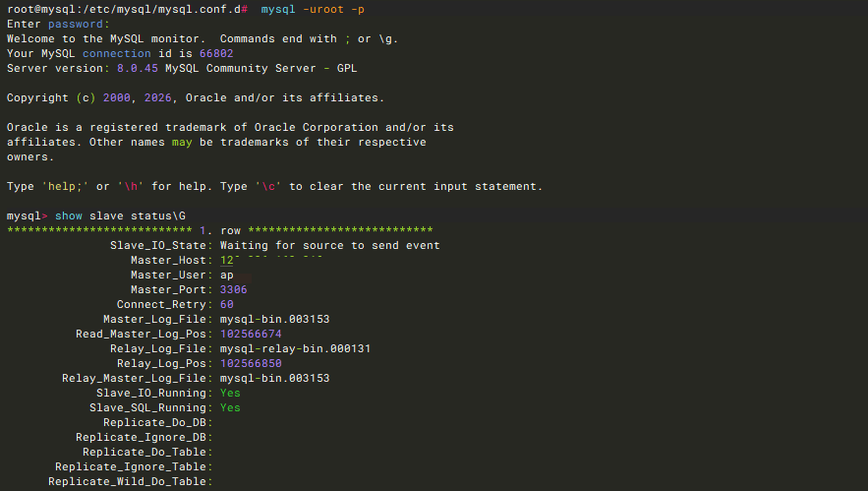Click the 'Enter password:' prompt line
The image size is (868, 491).
point(58,24)
